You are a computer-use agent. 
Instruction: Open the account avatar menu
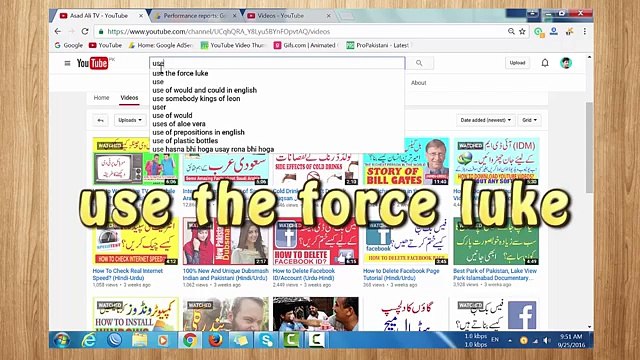566,63
